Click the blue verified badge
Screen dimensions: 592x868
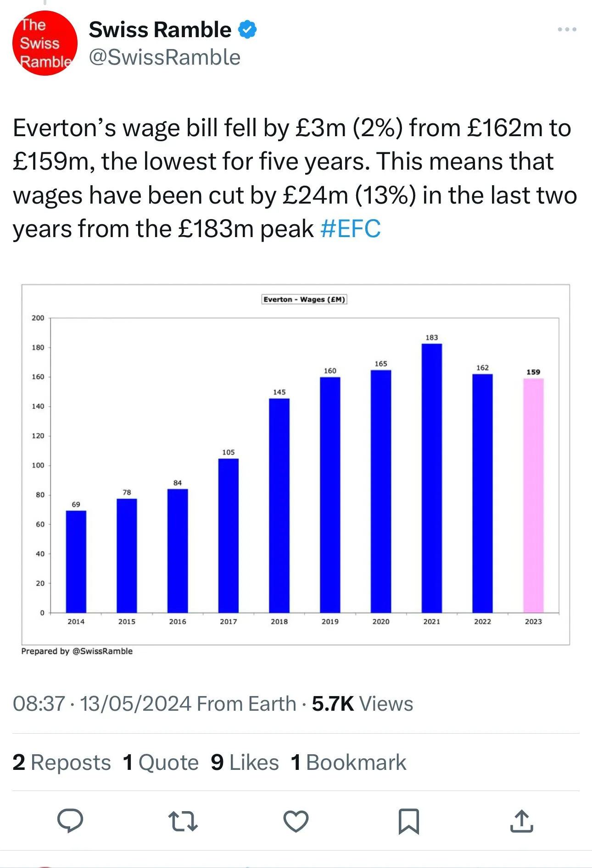point(247,30)
